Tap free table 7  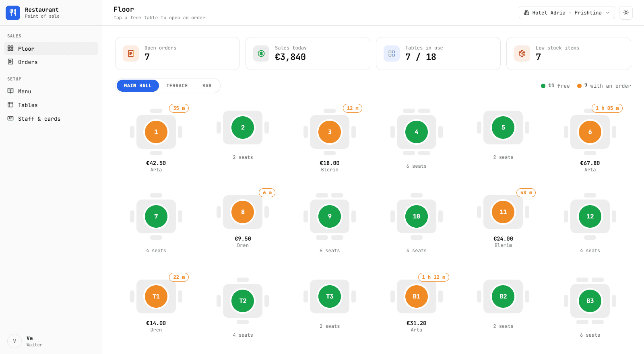click(x=156, y=216)
